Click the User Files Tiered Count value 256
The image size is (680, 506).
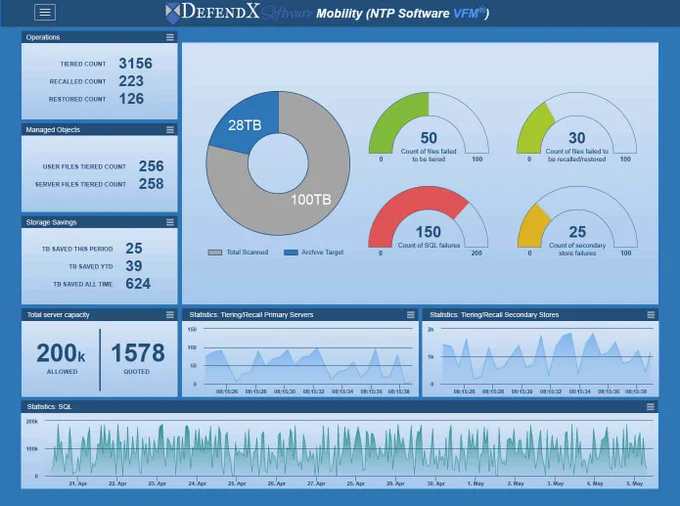pyautogui.click(x=151, y=166)
